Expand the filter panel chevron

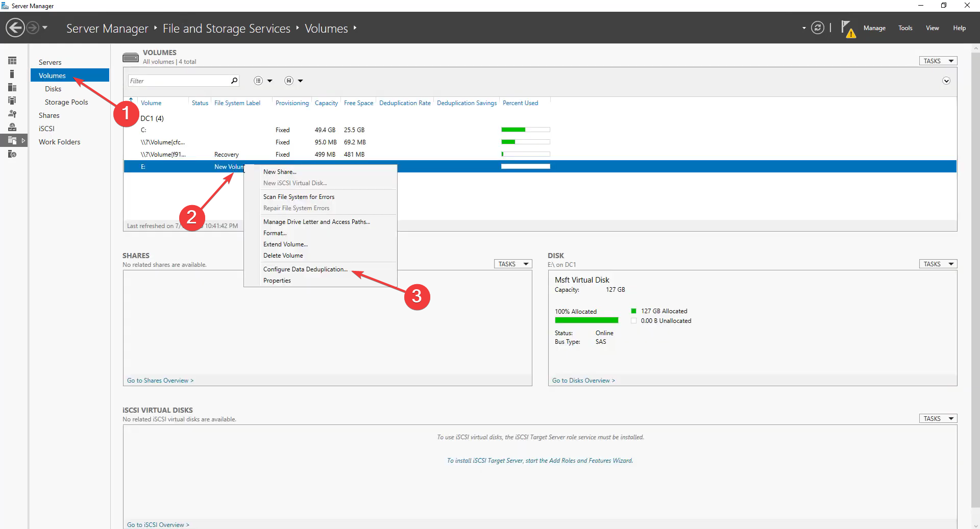(946, 81)
